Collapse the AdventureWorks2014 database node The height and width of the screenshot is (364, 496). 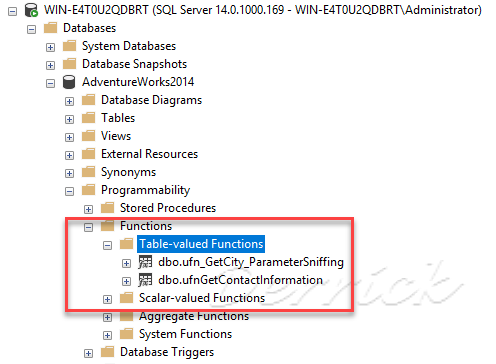click(50, 84)
